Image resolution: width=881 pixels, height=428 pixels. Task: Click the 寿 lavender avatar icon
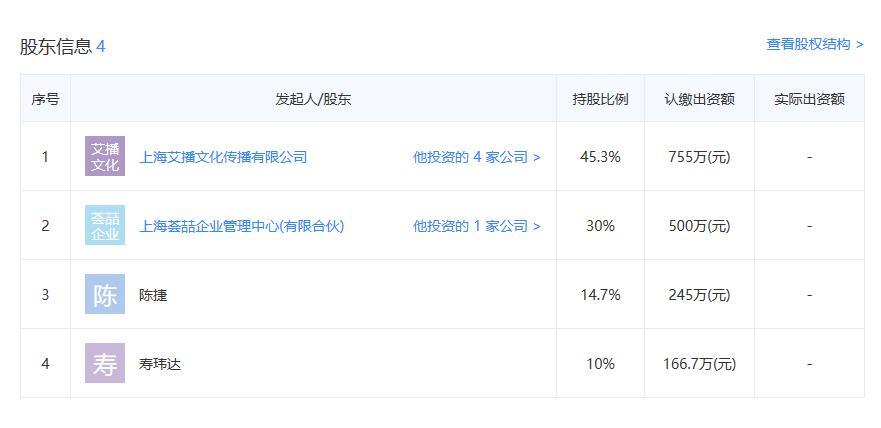[x=105, y=363]
